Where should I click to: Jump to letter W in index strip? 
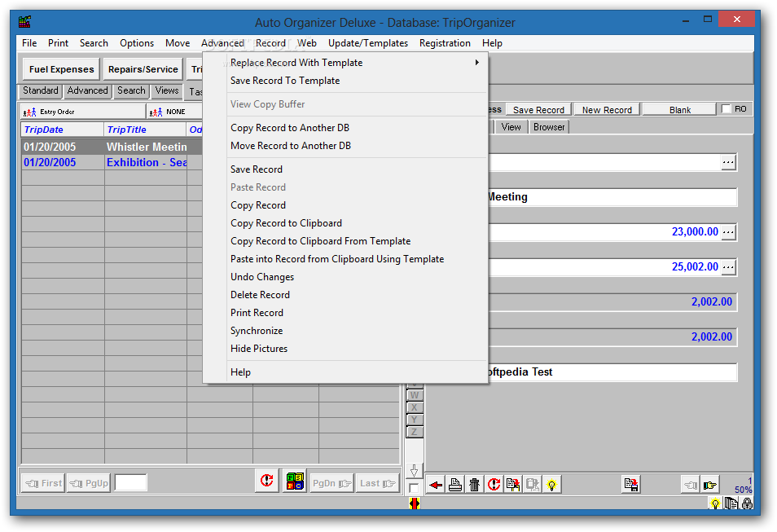(415, 396)
